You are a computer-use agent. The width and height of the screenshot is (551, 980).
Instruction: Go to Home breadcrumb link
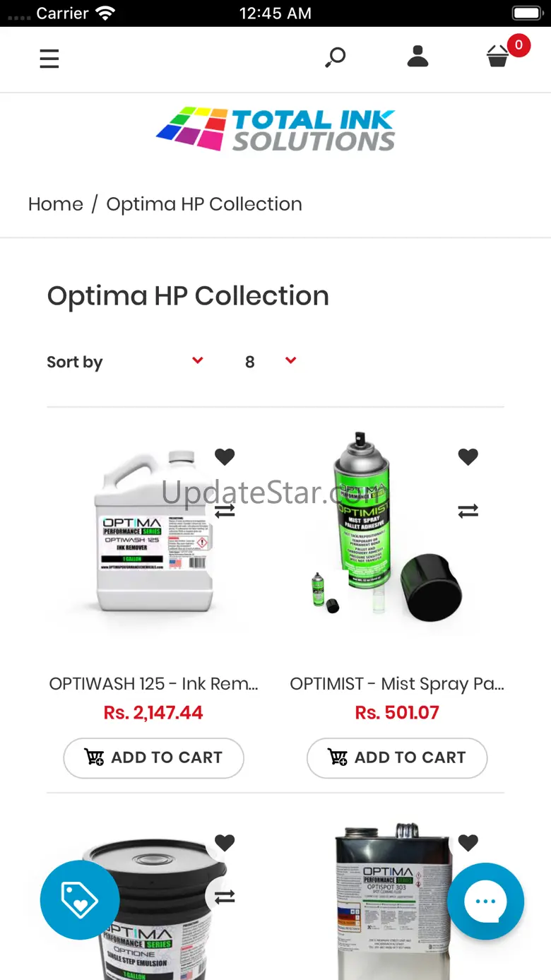(x=56, y=204)
